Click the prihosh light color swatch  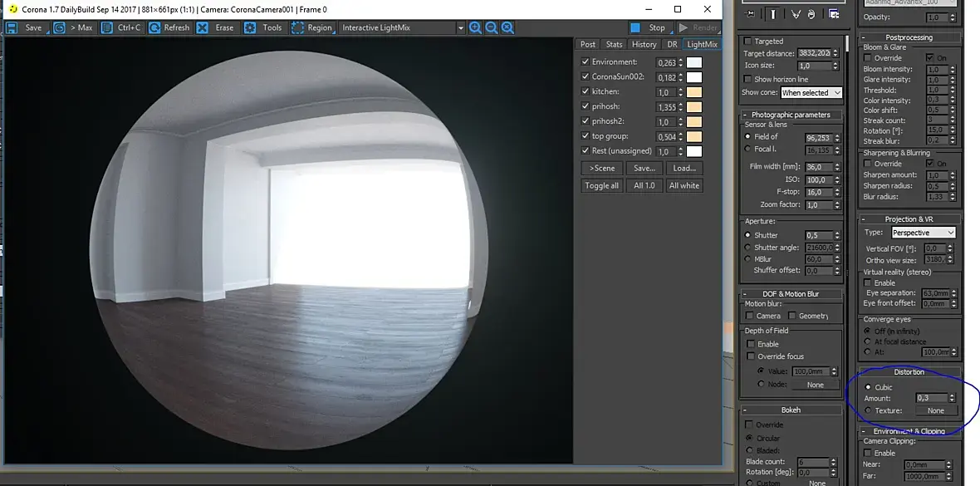click(693, 107)
